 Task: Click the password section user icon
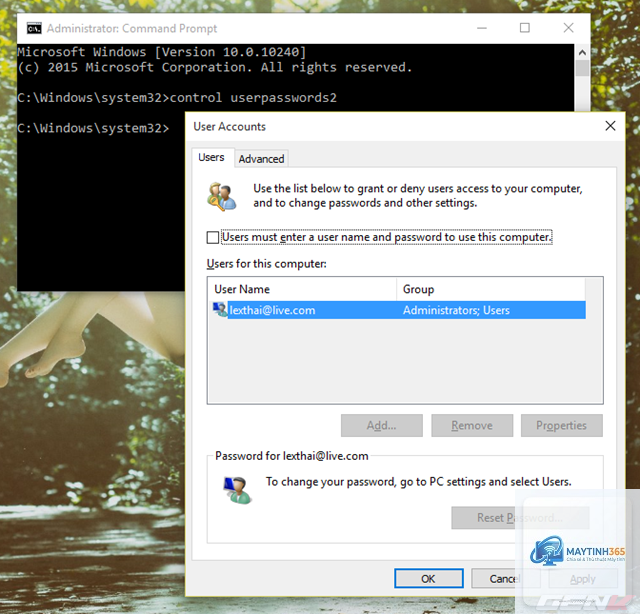(237, 490)
